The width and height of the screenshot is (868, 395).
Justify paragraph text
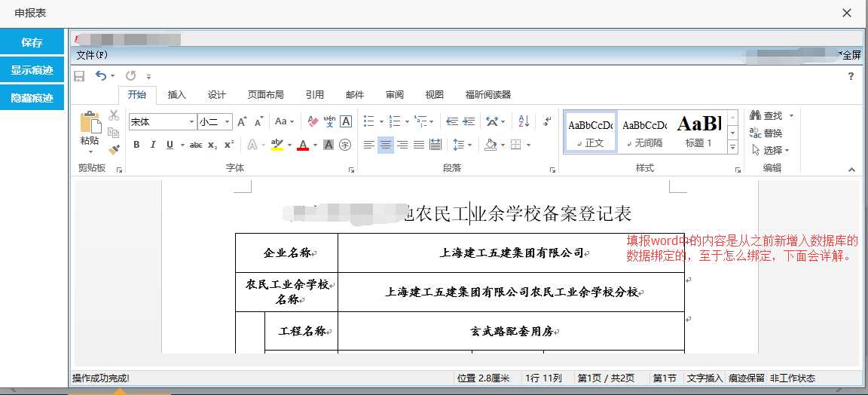(x=419, y=145)
